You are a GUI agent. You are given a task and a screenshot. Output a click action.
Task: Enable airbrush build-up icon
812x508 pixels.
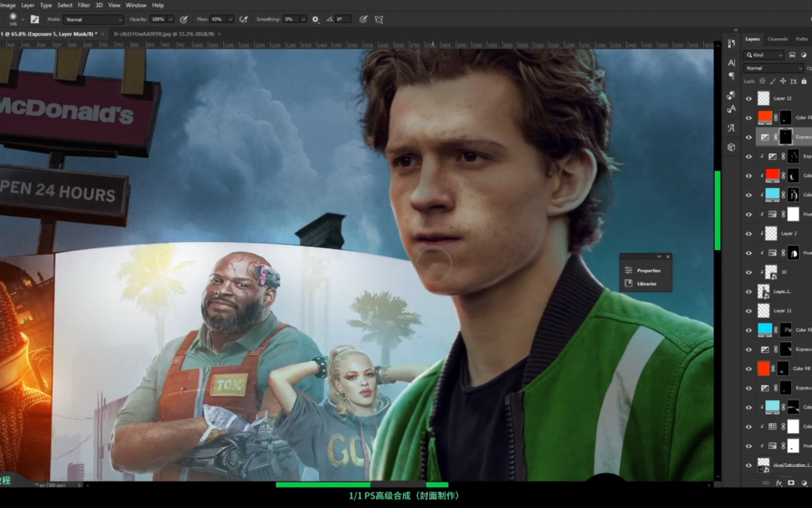243,19
